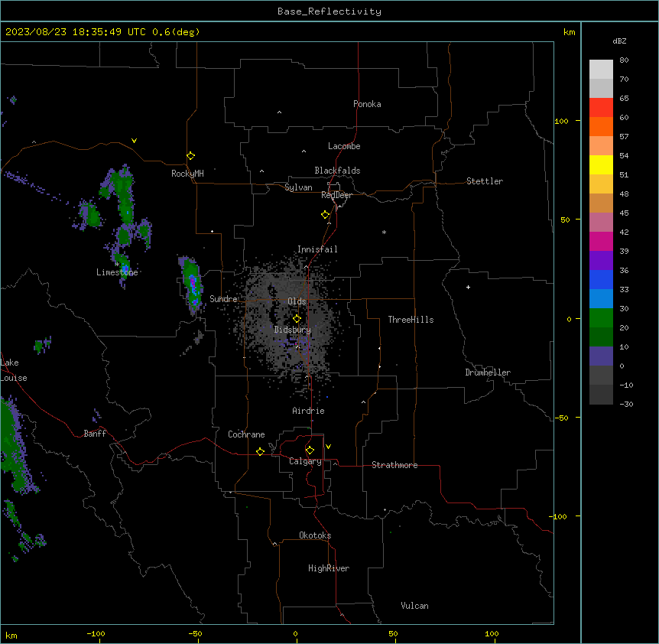Select the bright green 20-30 dBZ legend swatch
Image resolution: width=659 pixels, height=644 pixels.
(601, 318)
